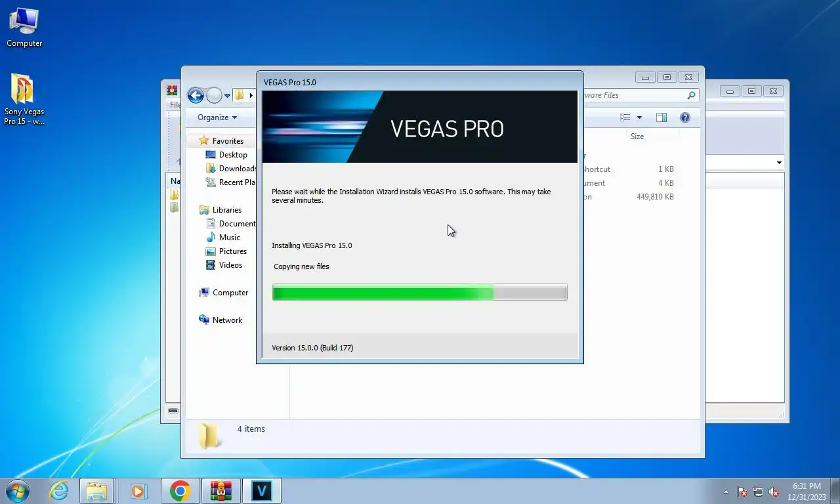The height and width of the screenshot is (504, 840).
Task: Launch Google Chrome from the taskbar
Action: pos(180,491)
